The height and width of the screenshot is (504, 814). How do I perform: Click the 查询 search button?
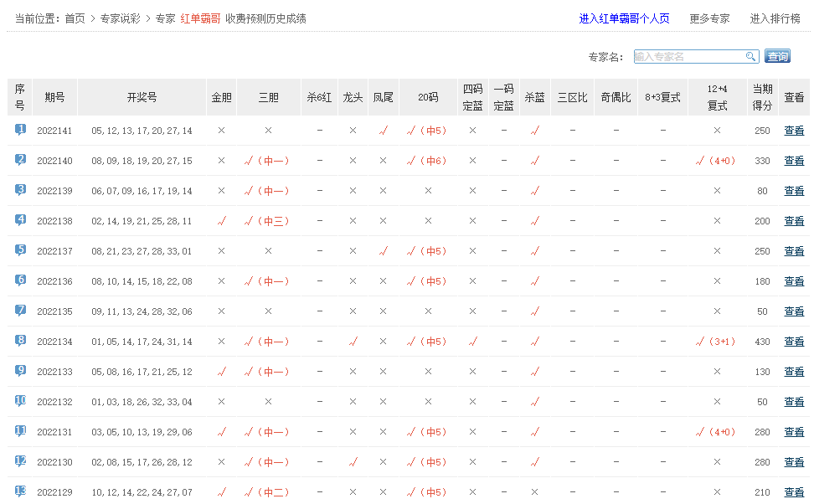click(x=777, y=56)
